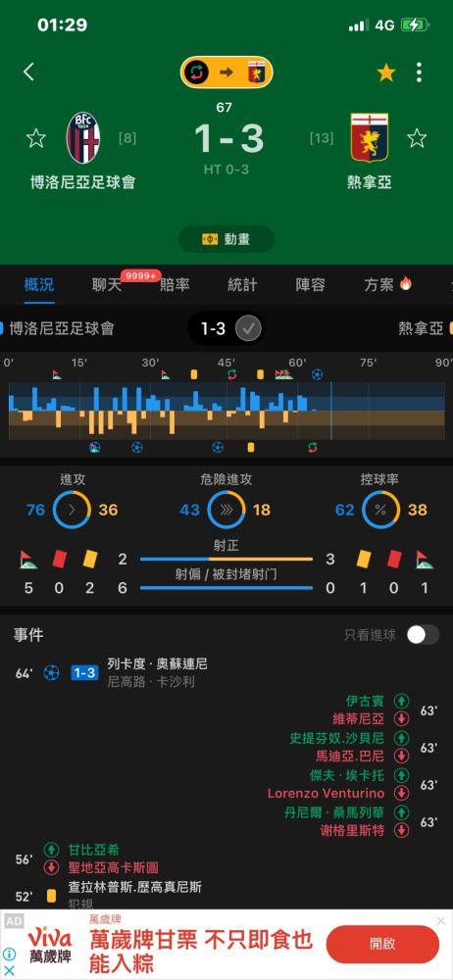
Task: Tap the back arrow icon
Action: 28,73
